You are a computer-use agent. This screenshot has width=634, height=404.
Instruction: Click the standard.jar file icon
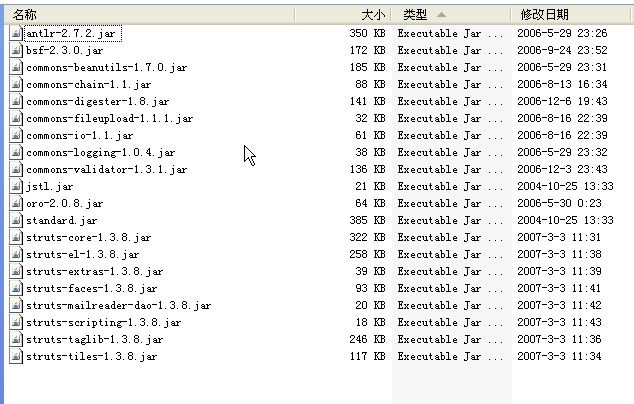coord(16,220)
